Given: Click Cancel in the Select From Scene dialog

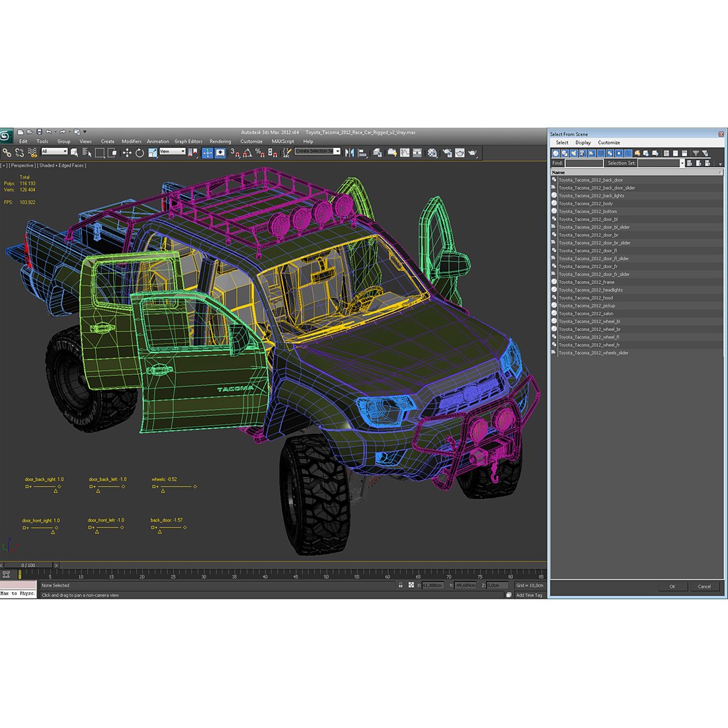Looking at the screenshot, I should (x=704, y=586).
